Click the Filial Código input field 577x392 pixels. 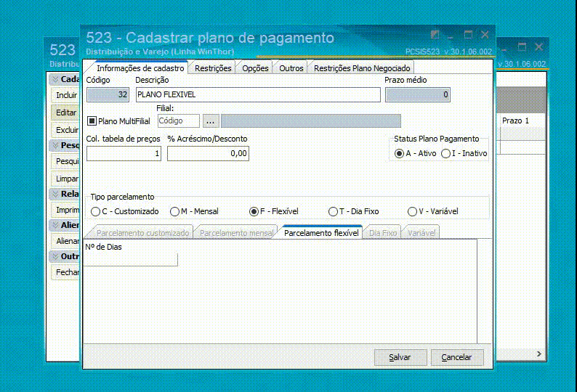coord(179,121)
